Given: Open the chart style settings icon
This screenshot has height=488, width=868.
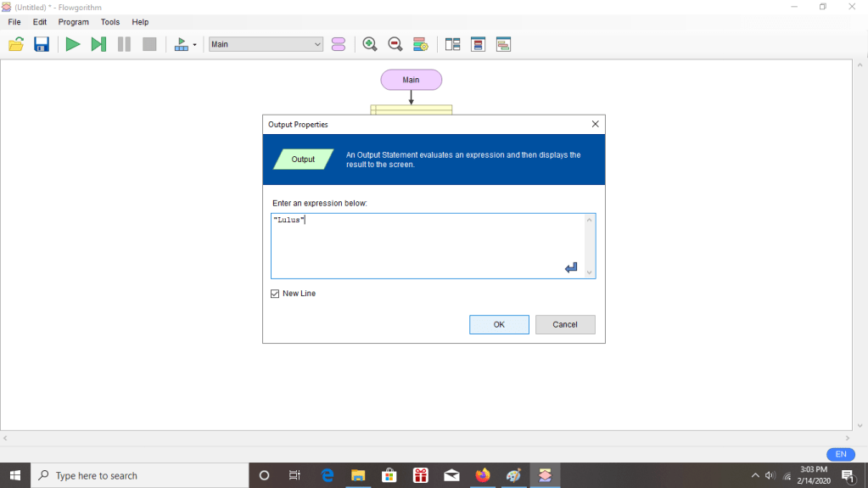Looking at the screenshot, I should click(420, 44).
